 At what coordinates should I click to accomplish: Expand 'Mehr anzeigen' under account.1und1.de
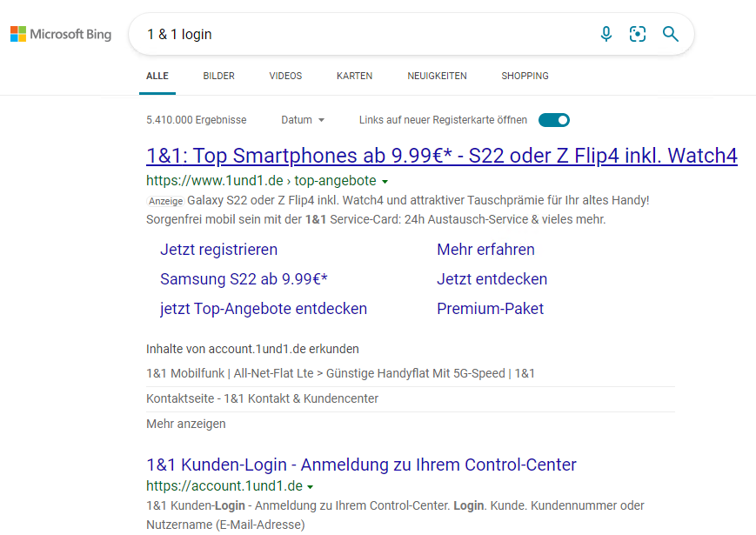point(186,424)
